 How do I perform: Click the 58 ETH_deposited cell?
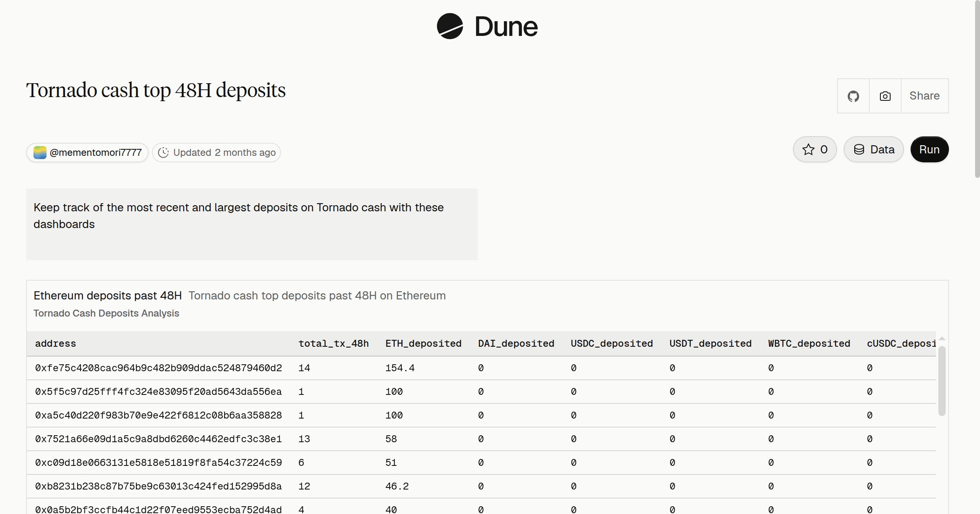(391, 439)
